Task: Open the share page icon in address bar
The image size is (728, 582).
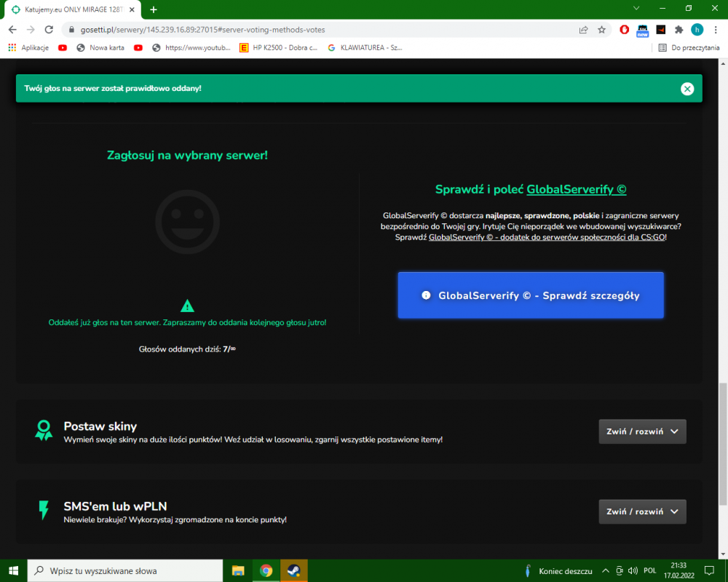Action: pos(584,30)
